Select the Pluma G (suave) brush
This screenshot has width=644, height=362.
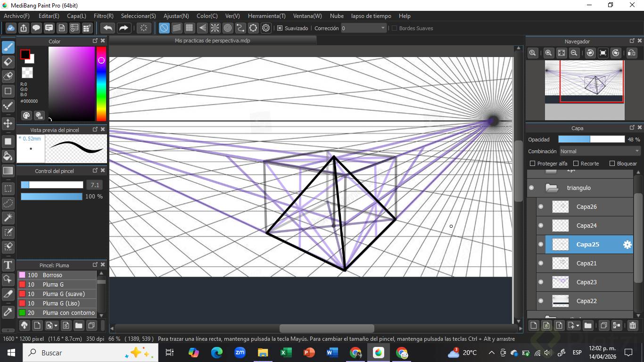63,294
